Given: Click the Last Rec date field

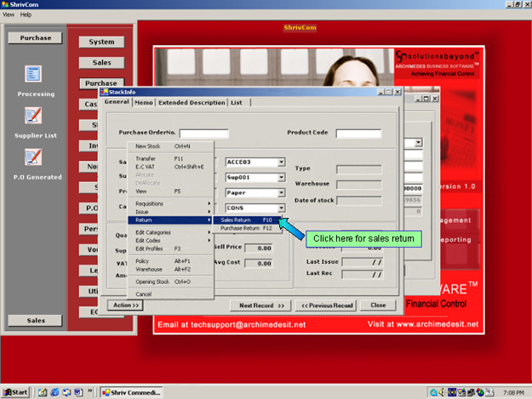Looking at the screenshot, I should point(363,274).
